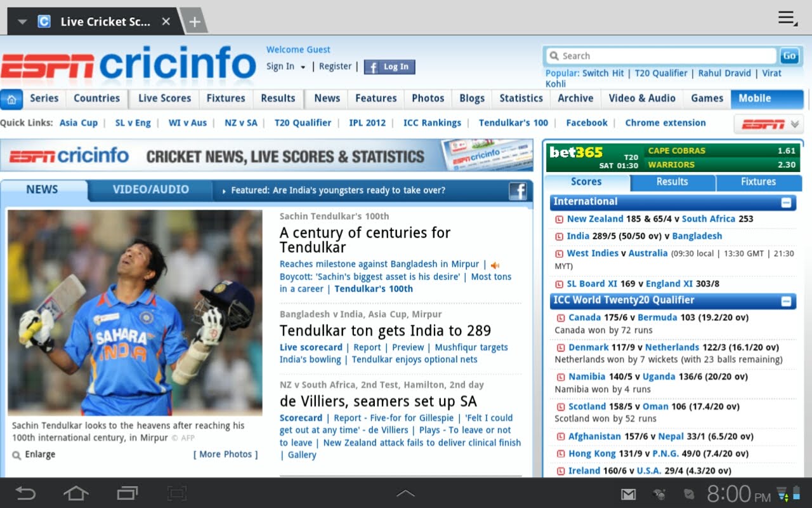
Task: Open 'de Villiers, seamers set up SA' headline
Action: [378, 402]
